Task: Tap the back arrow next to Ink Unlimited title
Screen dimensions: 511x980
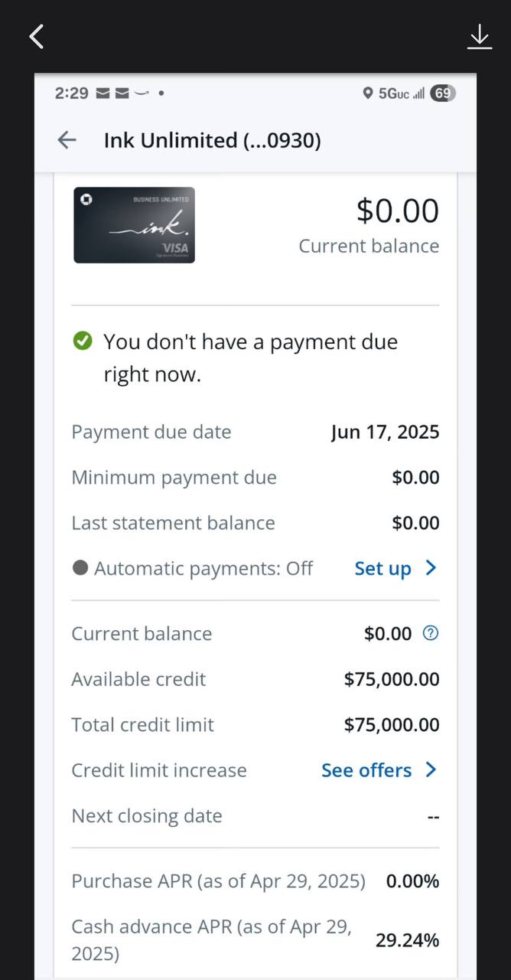Action: [67, 140]
